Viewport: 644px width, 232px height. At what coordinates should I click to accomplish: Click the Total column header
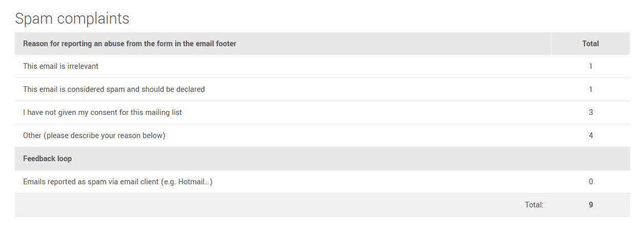pos(590,44)
